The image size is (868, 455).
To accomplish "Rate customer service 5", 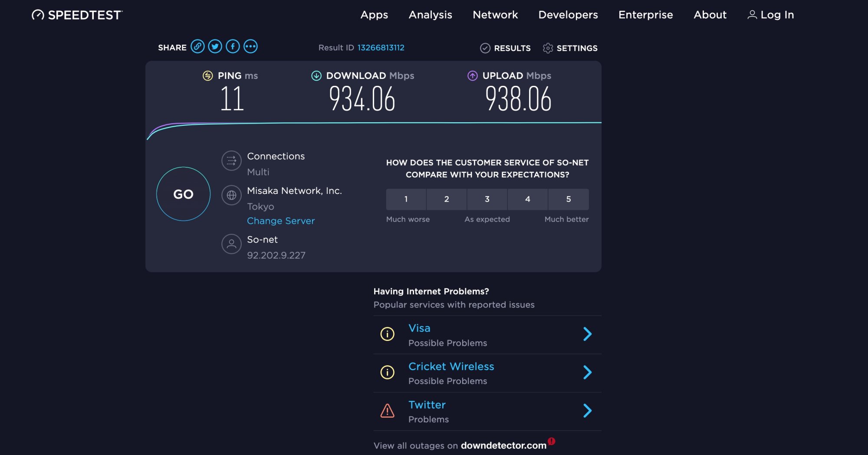I will pyautogui.click(x=569, y=199).
